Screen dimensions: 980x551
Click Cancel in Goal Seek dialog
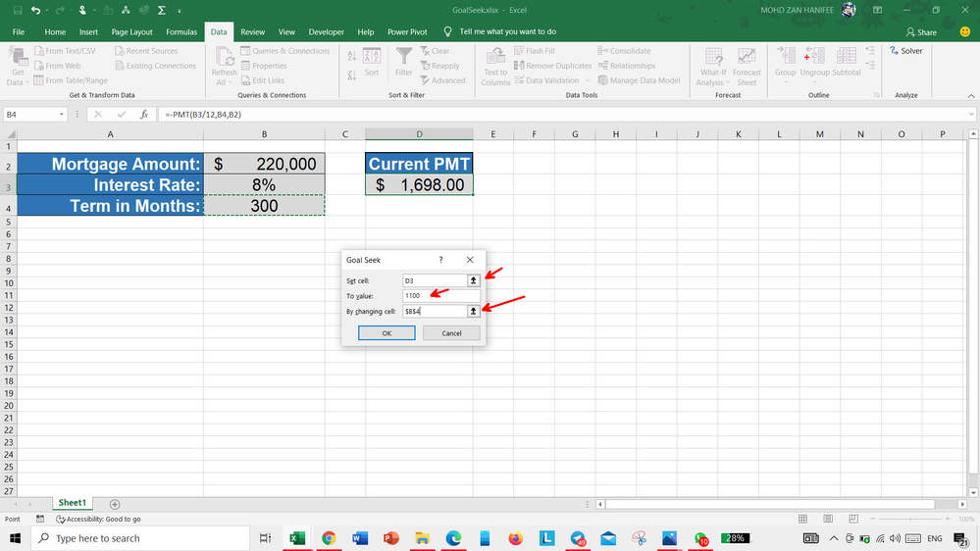pos(451,333)
